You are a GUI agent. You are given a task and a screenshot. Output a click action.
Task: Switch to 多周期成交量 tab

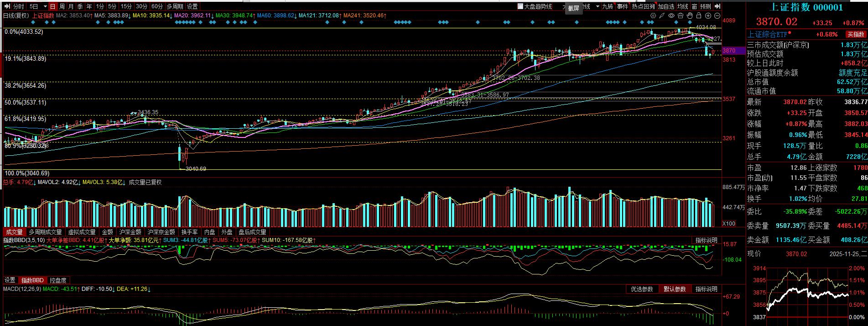(45, 232)
